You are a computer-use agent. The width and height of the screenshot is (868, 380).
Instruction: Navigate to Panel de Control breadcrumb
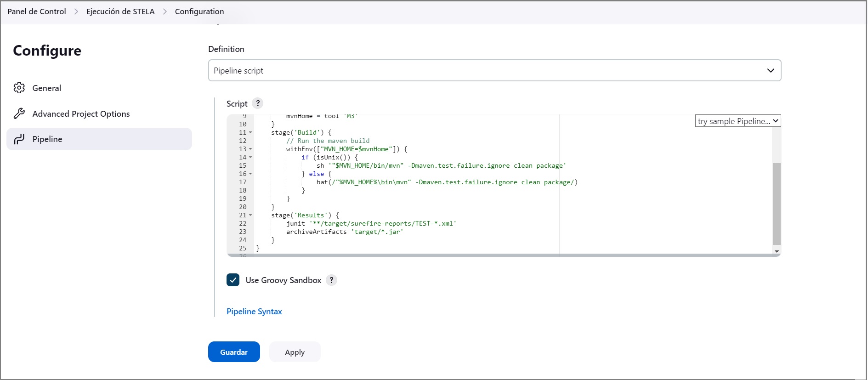tap(37, 11)
